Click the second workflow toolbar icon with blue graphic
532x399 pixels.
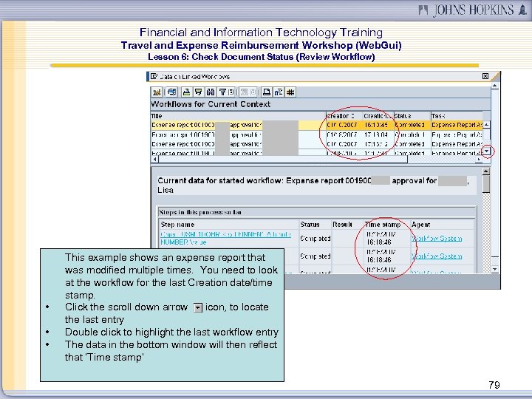(x=172, y=92)
